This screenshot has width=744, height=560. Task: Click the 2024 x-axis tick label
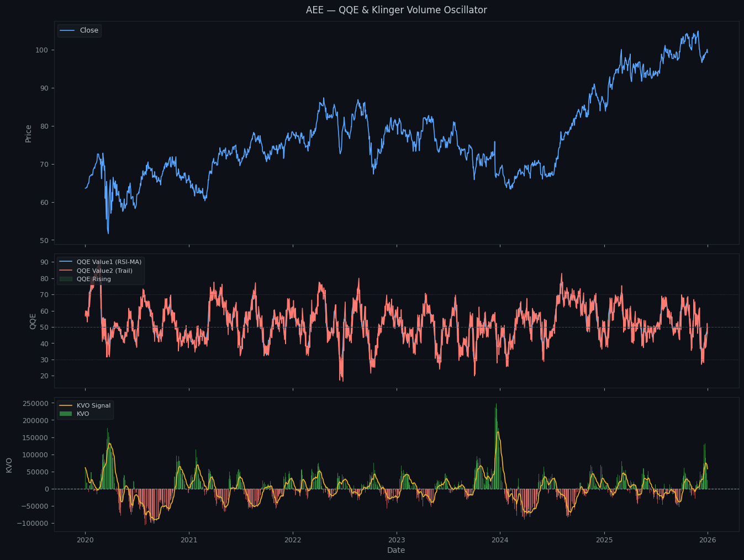tap(500, 540)
